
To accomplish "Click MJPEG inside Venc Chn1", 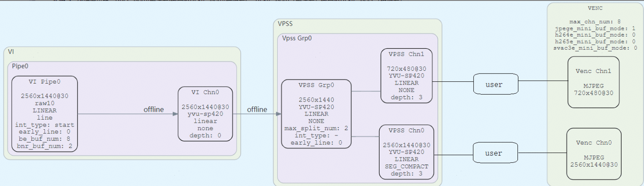I will (x=594, y=86).
